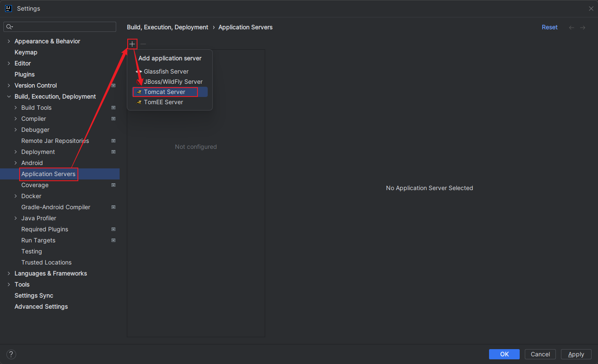Viewport: 598px width, 364px height.
Task: Select Application Servers in the tree
Action: 60,174
